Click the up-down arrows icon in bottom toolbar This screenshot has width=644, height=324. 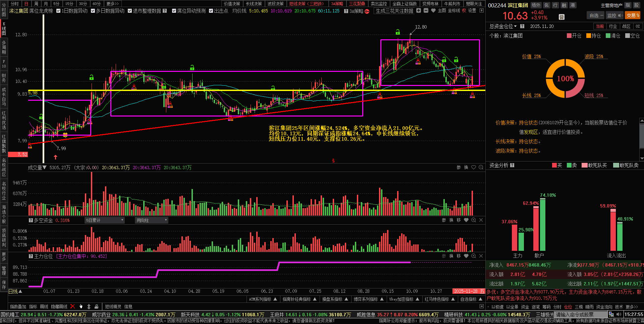coord(89,306)
